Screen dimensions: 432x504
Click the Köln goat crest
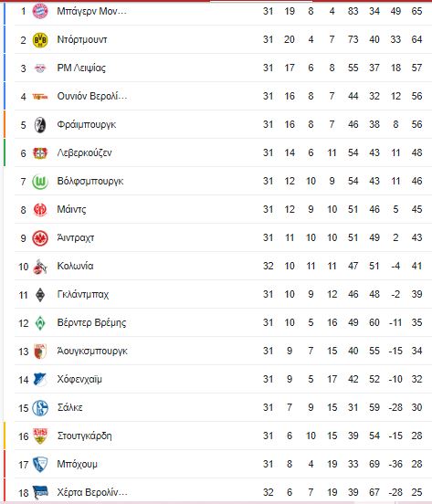(x=40, y=267)
